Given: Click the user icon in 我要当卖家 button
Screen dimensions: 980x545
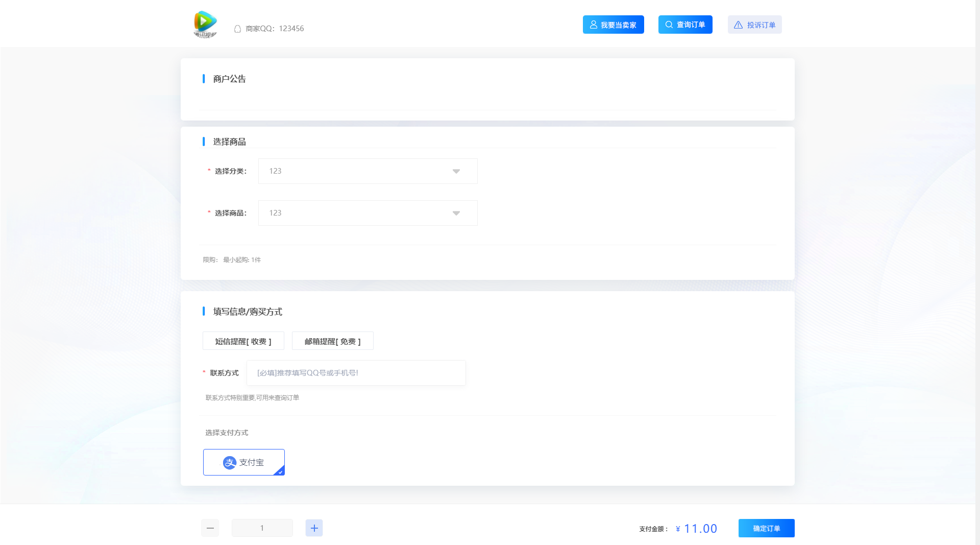Looking at the screenshot, I should tap(594, 25).
